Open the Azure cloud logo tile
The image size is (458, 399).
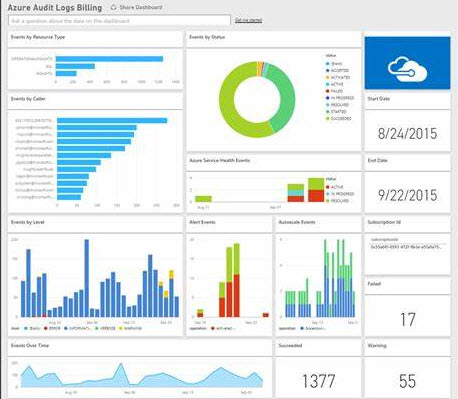407,63
